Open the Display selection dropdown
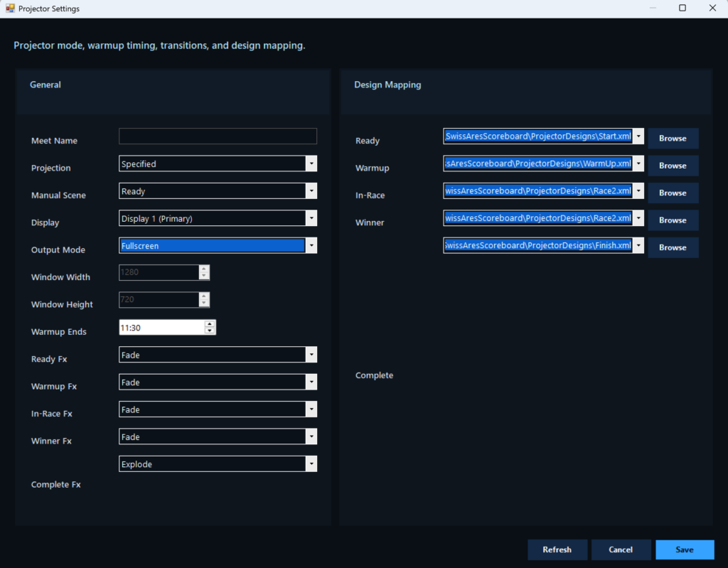This screenshot has width=728, height=568. pos(218,219)
